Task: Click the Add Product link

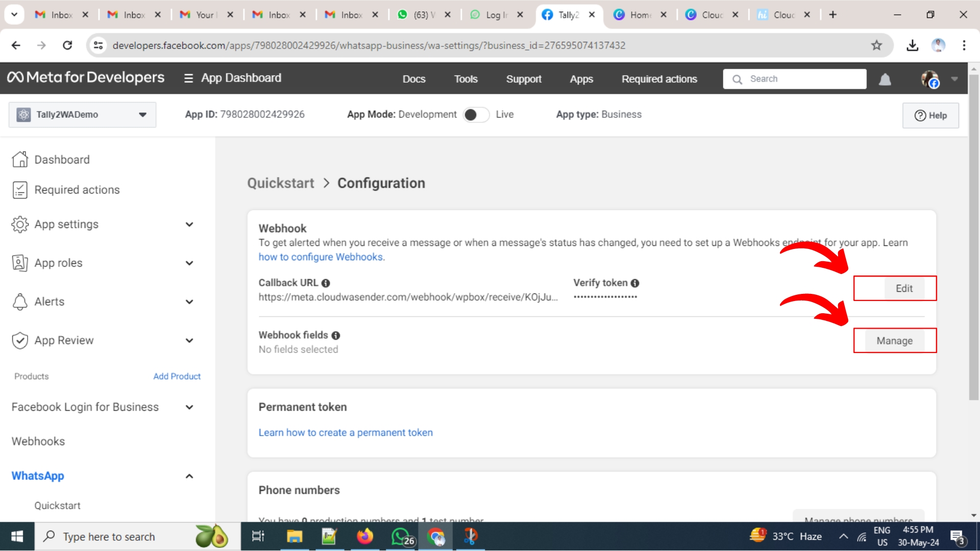Action: point(177,377)
